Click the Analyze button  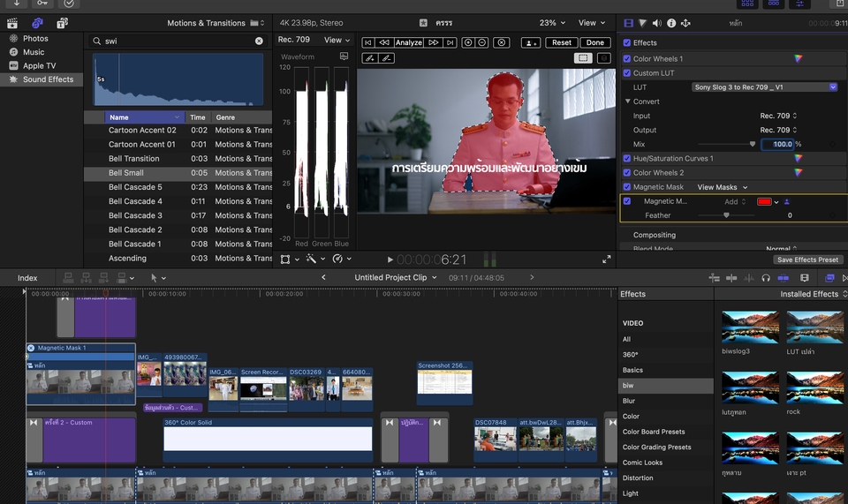[x=408, y=42]
